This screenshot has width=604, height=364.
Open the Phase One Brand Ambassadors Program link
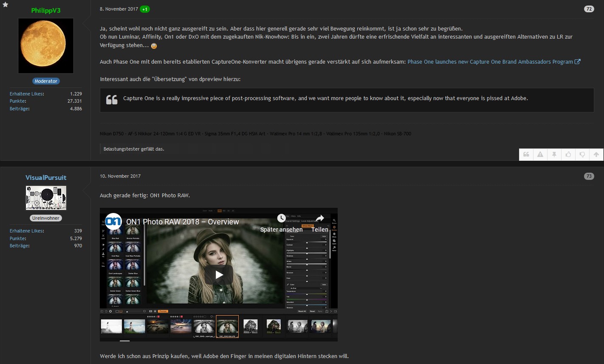pyautogui.click(x=490, y=62)
